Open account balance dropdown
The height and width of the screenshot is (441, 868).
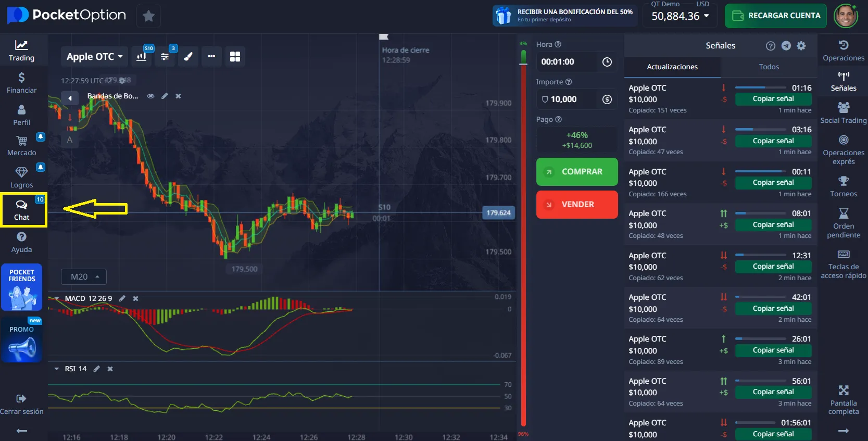pos(680,16)
